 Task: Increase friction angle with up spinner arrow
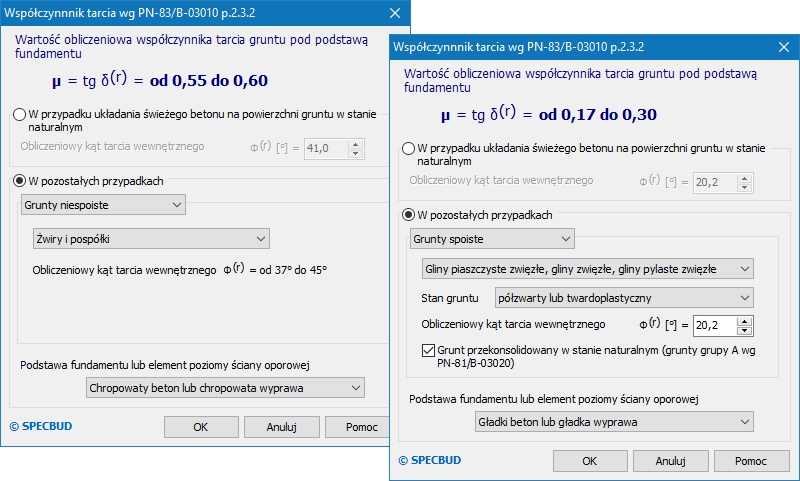point(744,320)
